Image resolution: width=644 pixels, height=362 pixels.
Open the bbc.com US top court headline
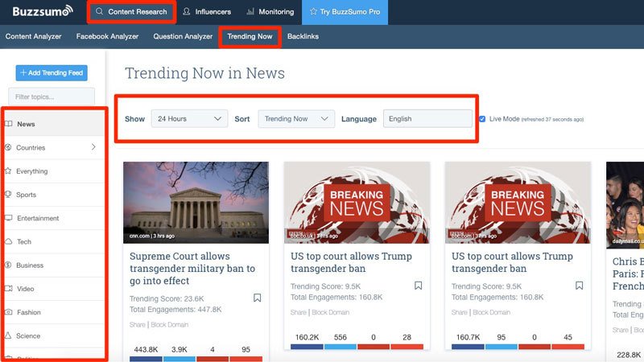(512, 262)
